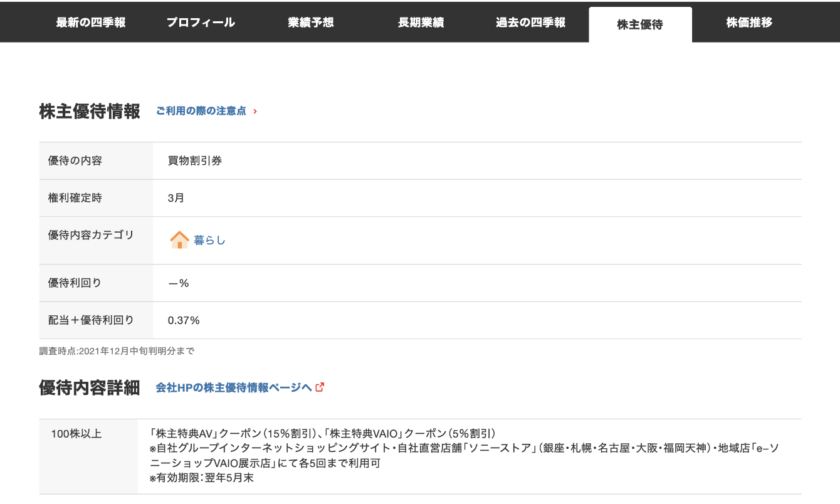Viewport: 840px width, 504px height.
Task: Open ご利用の際の注意点 link
Action: pyautogui.click(x=201, y=111)
